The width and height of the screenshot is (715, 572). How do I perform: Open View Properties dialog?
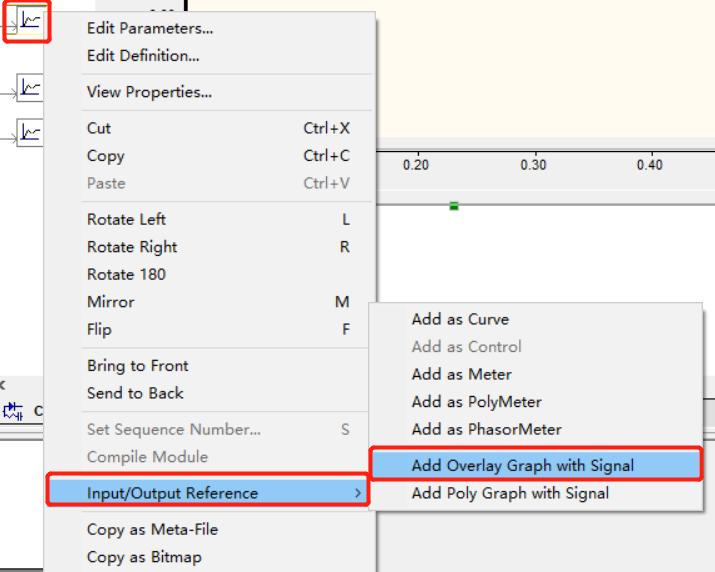149,93
